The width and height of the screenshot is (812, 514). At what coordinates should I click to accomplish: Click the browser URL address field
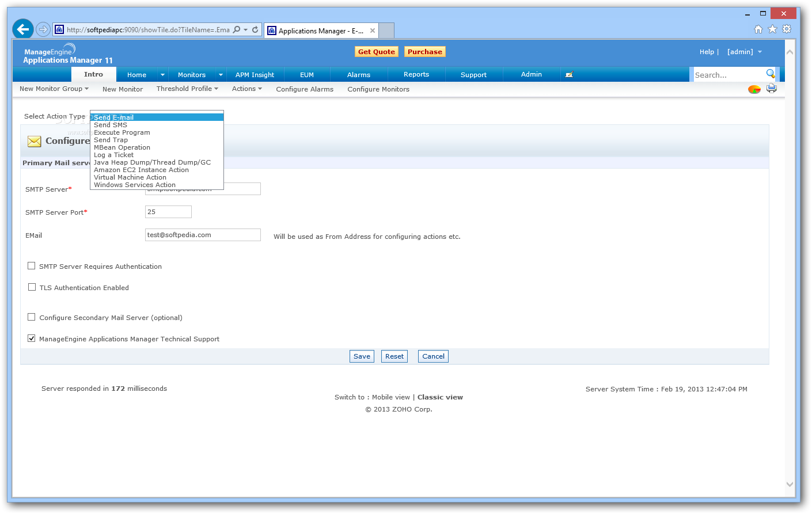tap(147, 30)
